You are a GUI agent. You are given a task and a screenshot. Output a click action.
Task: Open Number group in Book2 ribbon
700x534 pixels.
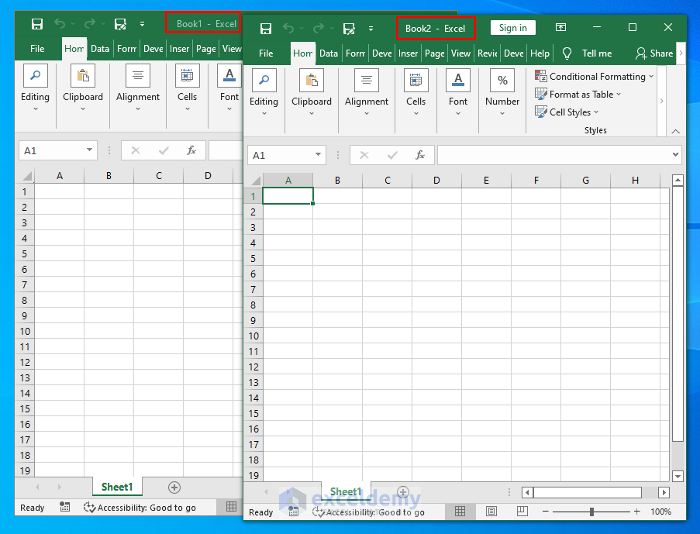point(502,92)
